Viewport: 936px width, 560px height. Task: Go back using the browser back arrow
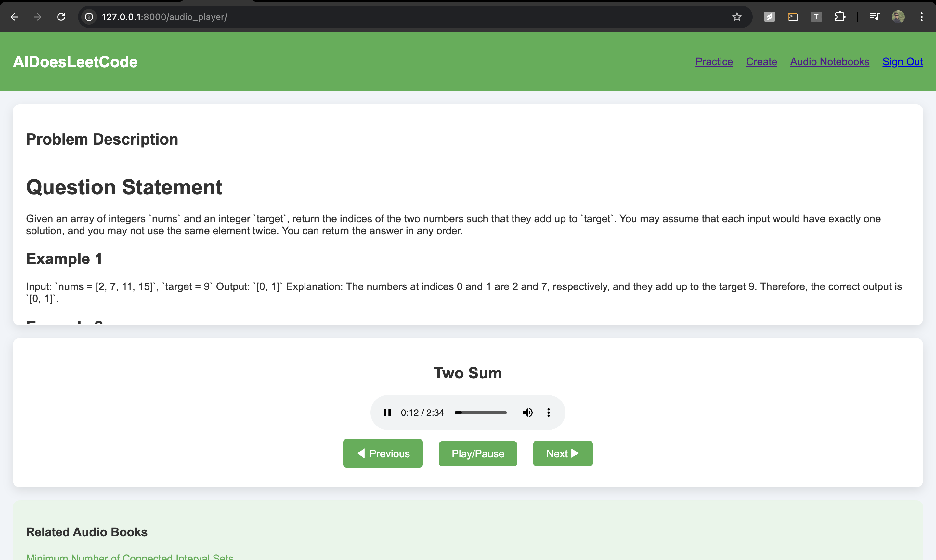14,17
